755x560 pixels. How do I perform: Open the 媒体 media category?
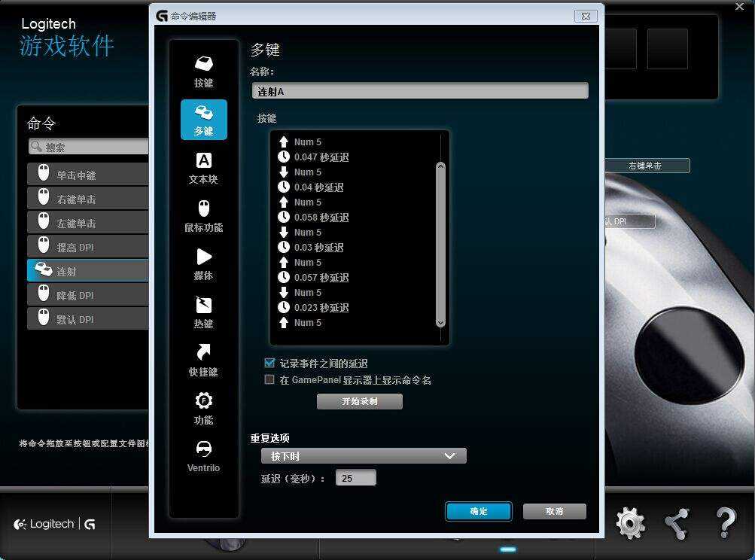[x=204, y=264]
